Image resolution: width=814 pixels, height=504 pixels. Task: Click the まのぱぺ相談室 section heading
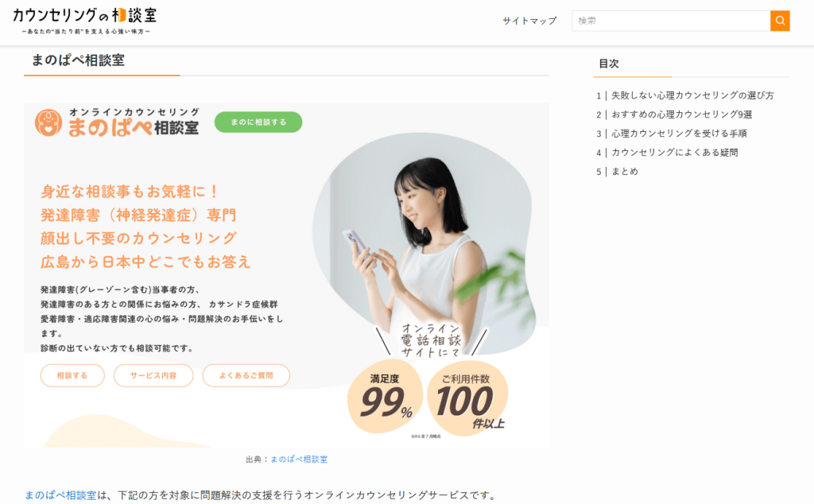[x=79, y=60]
